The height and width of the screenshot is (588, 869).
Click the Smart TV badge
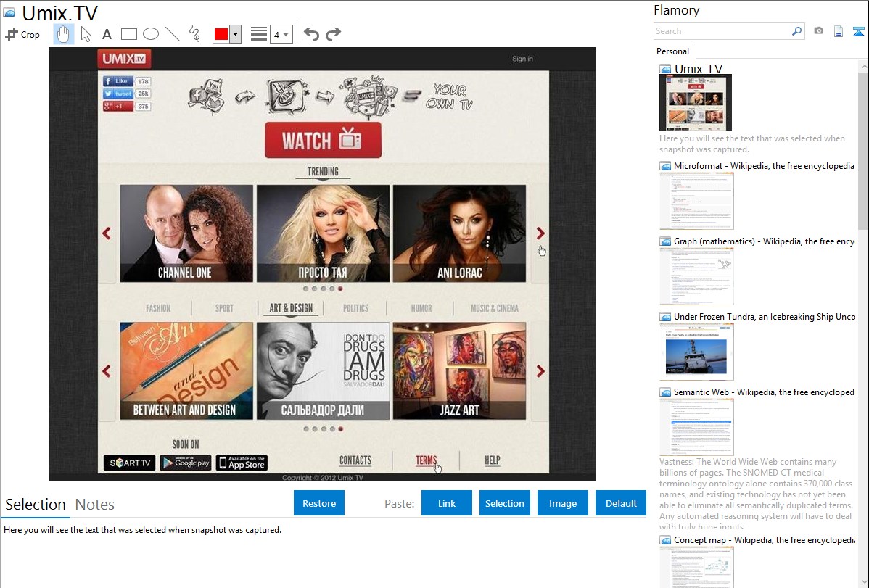[x=130, y=463]
